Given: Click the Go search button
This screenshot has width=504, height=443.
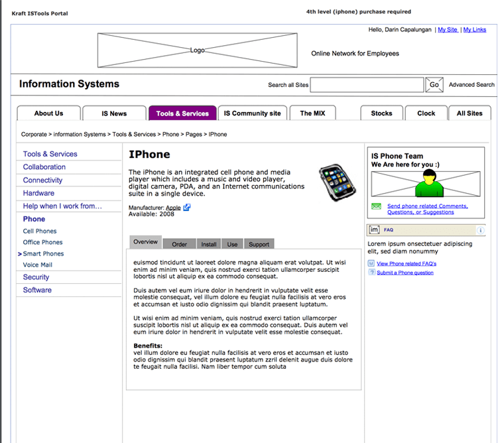Looking at the screenshot, I should click(434, 85).
